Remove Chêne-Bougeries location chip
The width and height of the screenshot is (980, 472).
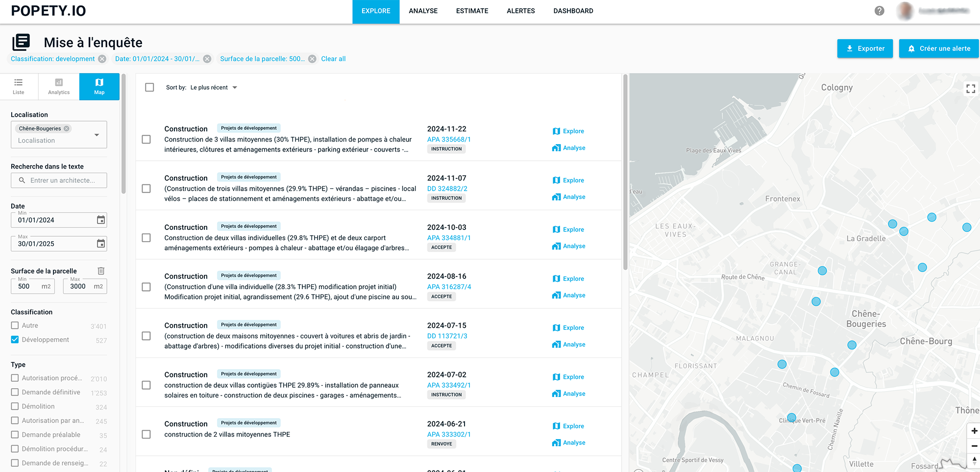click(67, 128)
